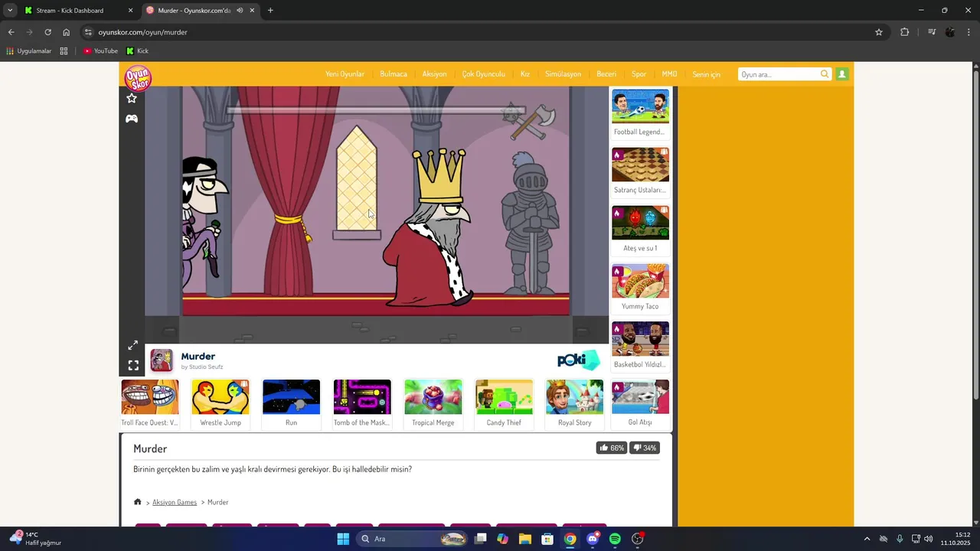This screenshot has height=551, width=980.
Task: Click the Poki logo below the game
Action: point(579,360)
